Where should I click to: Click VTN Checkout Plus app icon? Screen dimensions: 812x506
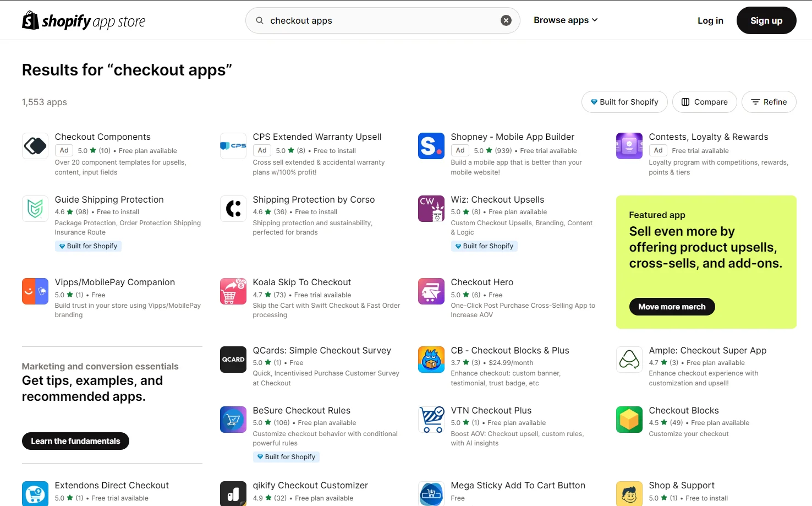[431, 420]
